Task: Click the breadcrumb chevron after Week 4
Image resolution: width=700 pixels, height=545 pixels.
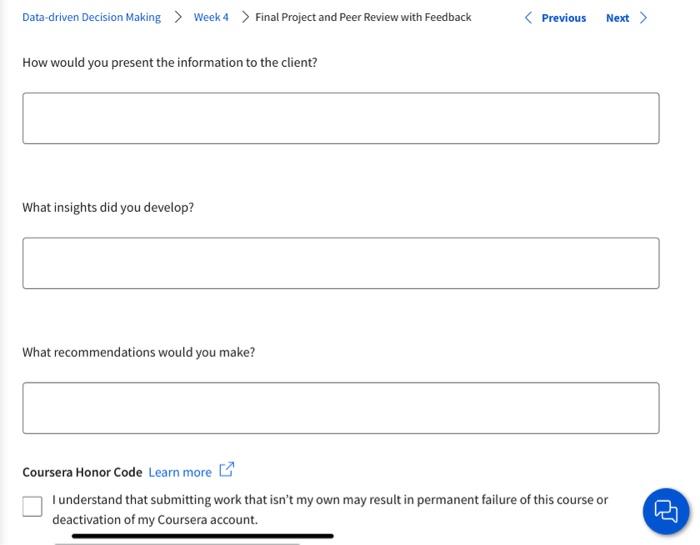Action: point(245,17)
